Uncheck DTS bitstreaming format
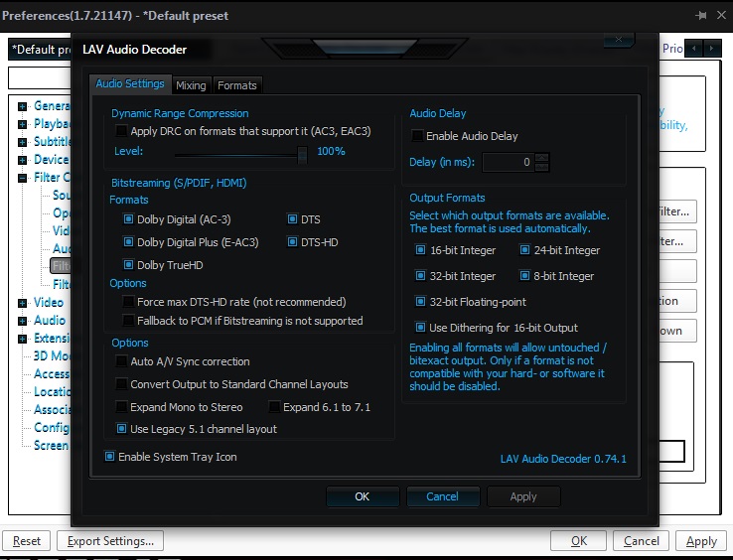This screenshot has width=733, height=560. (x=292, y=219)
